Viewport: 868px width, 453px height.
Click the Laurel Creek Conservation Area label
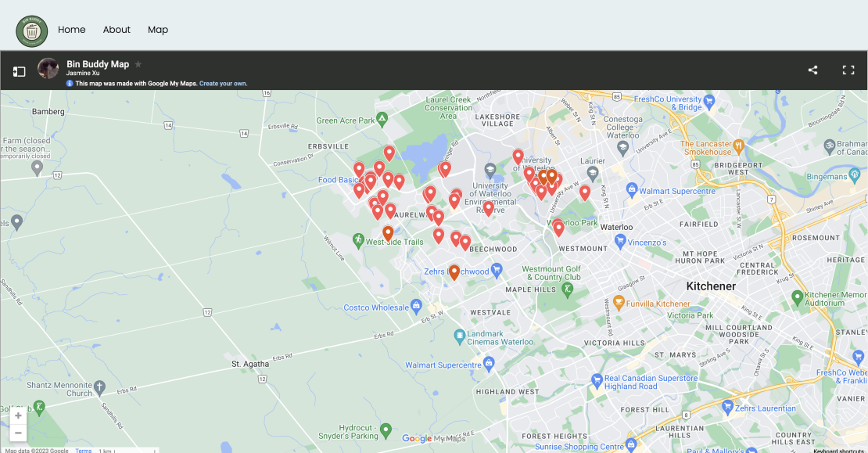click(x=448, y=108)
